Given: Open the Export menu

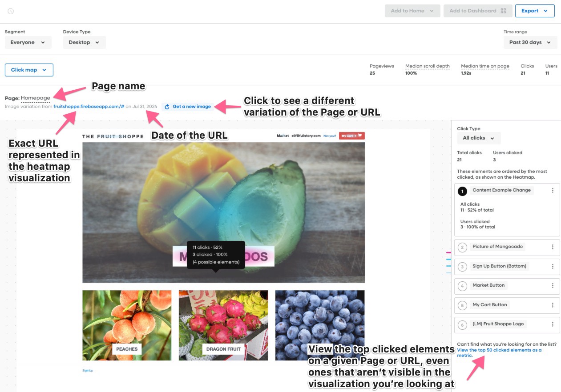Looking at the screenshot, I should click(534, 11).
